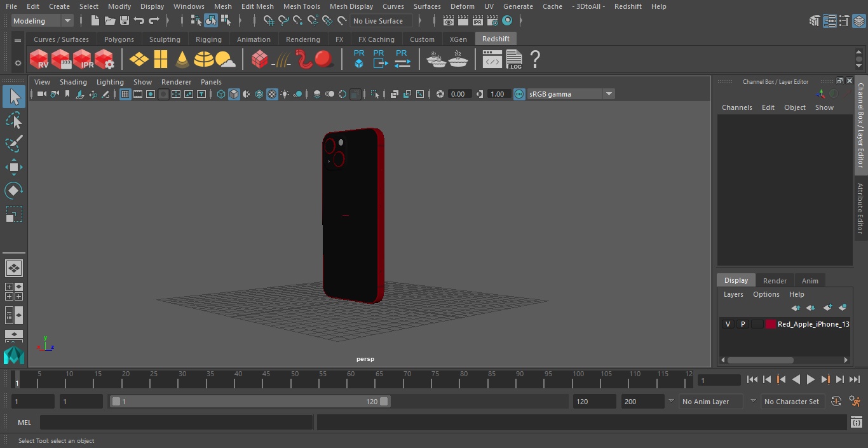868x448 pixels.
Task: Toggle layer visibility V box
Action: point(728,324)
